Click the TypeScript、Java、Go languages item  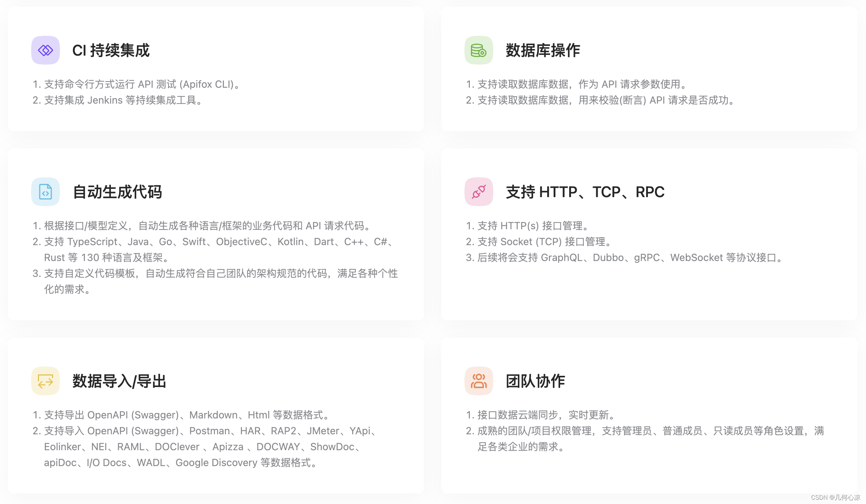point(215,249)
